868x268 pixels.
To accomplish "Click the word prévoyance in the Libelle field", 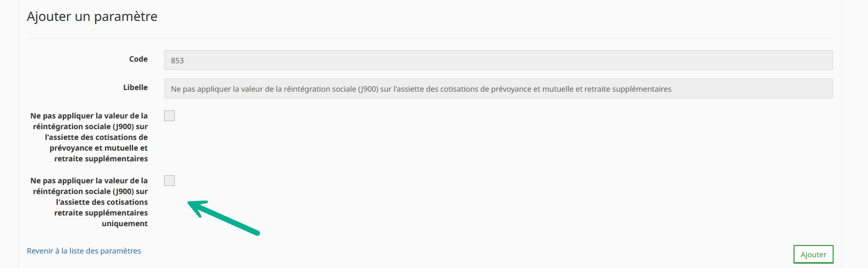I will (511, 89).
